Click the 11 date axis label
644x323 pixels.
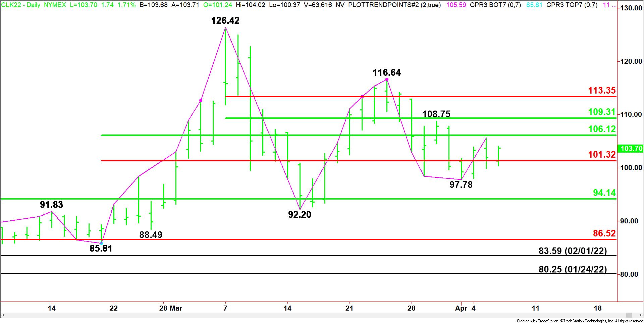(536, 308)
